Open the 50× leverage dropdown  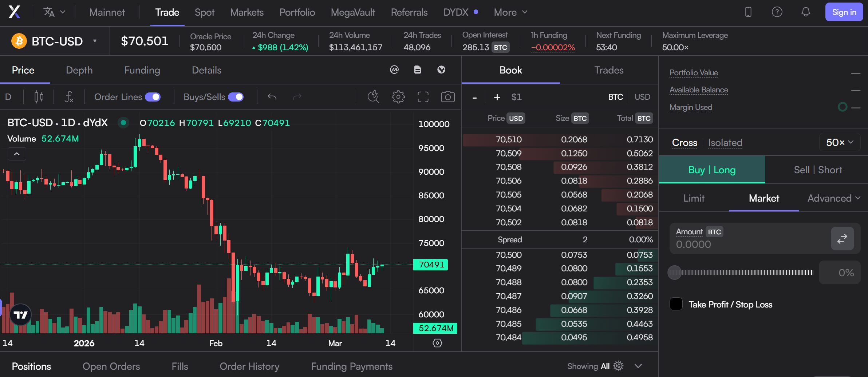[840, 142]
